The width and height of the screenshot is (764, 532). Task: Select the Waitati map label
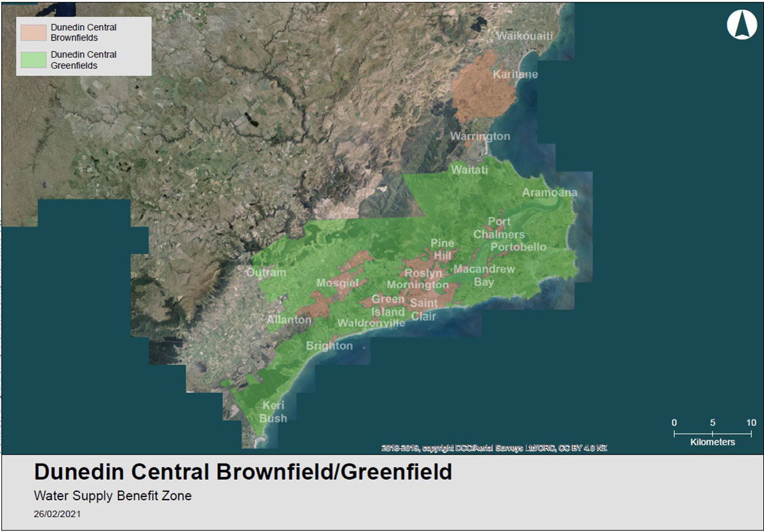[x=469, y=170]
